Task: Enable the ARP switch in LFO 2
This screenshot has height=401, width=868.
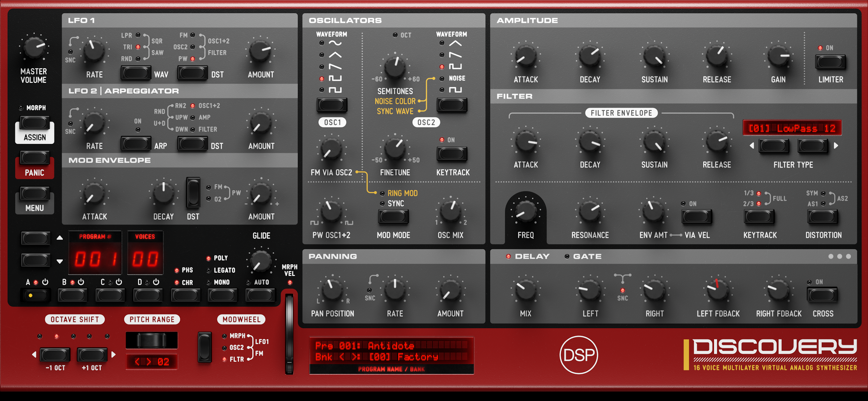Action: pyautogui.click(x=136, y=144)
